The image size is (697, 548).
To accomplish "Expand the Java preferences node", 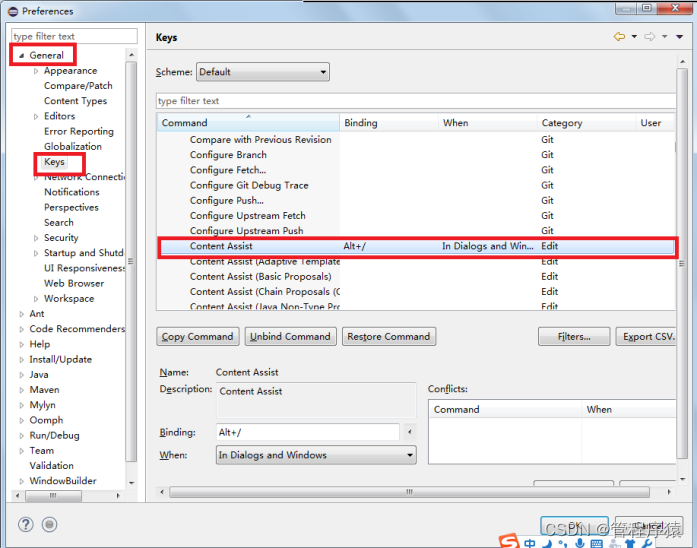I will pyautogui.click(x=21, y=375).
